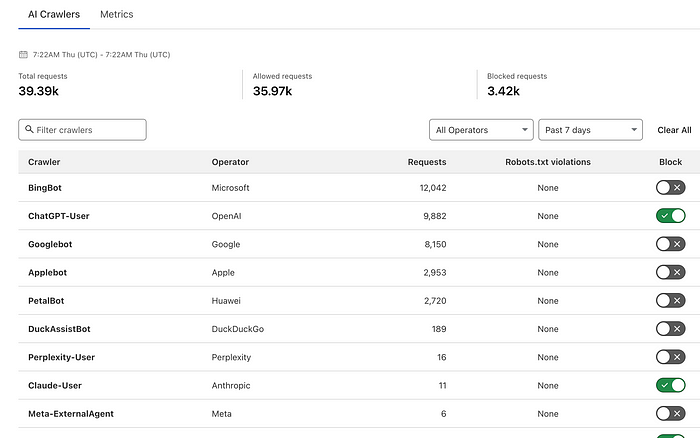Screen dimensions: 700x438
Task: Click the Huawei operator cell
Action: pos(226,301)
